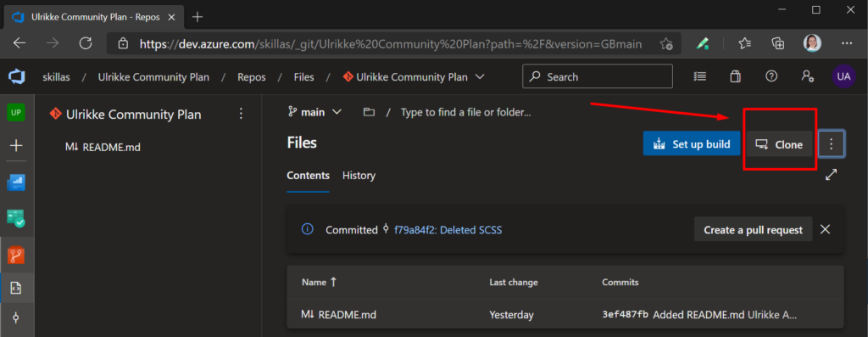
Task: Switch to the Contents tab
Action: click(309, 176)
